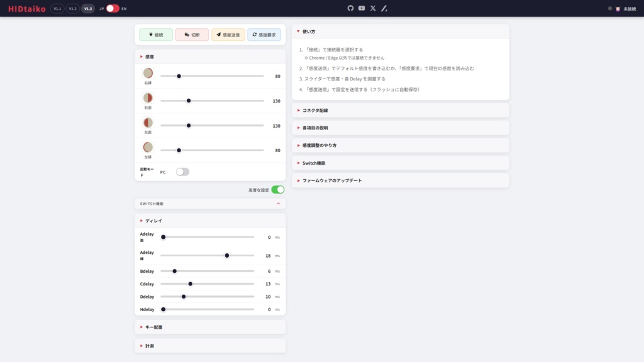Select the V1.2 version tab

[73, 9]
